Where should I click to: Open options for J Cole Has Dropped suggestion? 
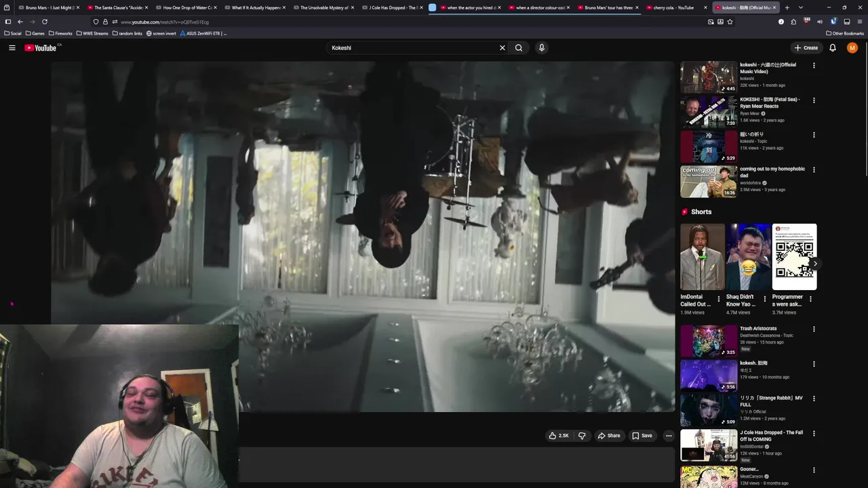(x=814, y=433)
